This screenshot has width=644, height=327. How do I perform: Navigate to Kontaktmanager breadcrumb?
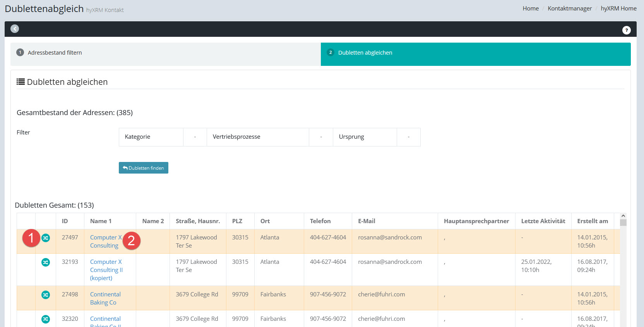569,9
